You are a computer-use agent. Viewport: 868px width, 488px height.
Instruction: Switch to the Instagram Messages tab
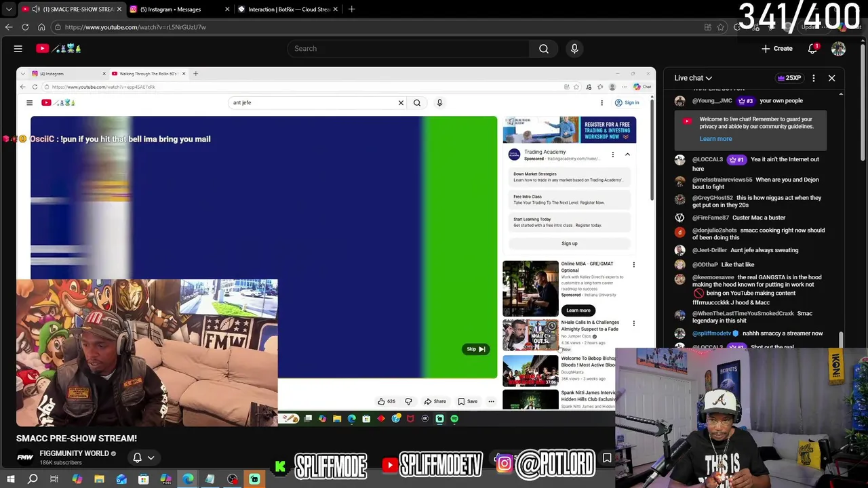coord(180,9)
